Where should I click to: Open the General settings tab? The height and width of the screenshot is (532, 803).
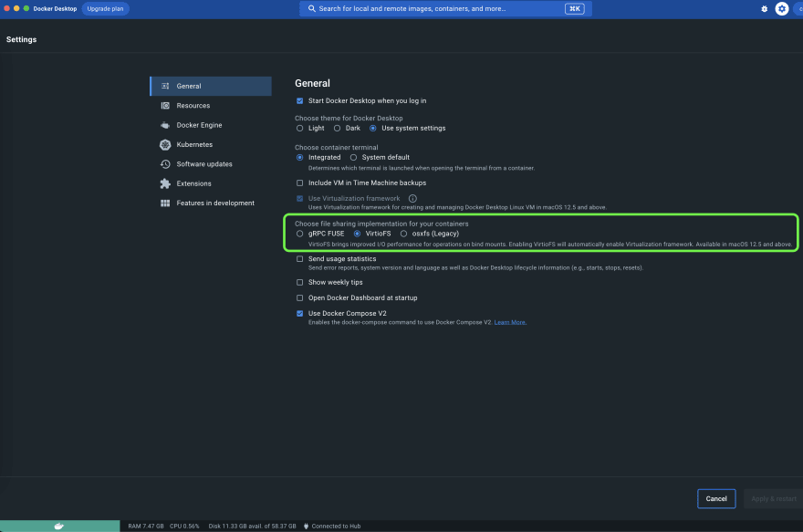coord(211,86)
